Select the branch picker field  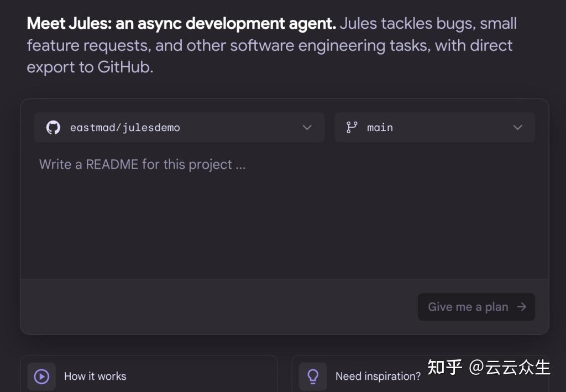pyautogui.click(x=434, y=127)
